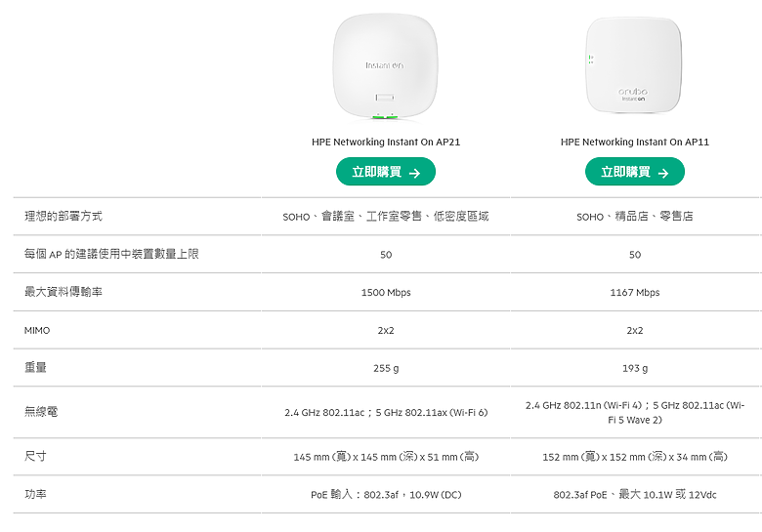Viewport: 762px width, 532px height.
Task: Open the AP21 access point product image
Action: (385, 66)
